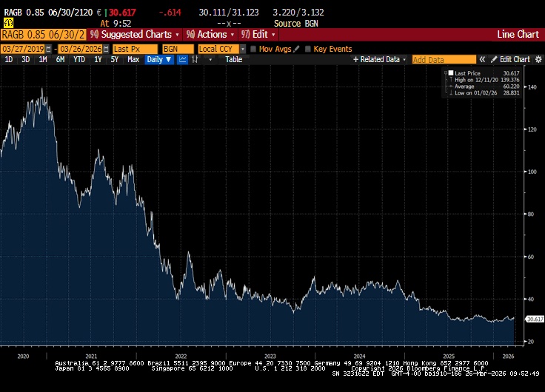Click the Last Px field
The image size is (545, 392).
[135, 49]
